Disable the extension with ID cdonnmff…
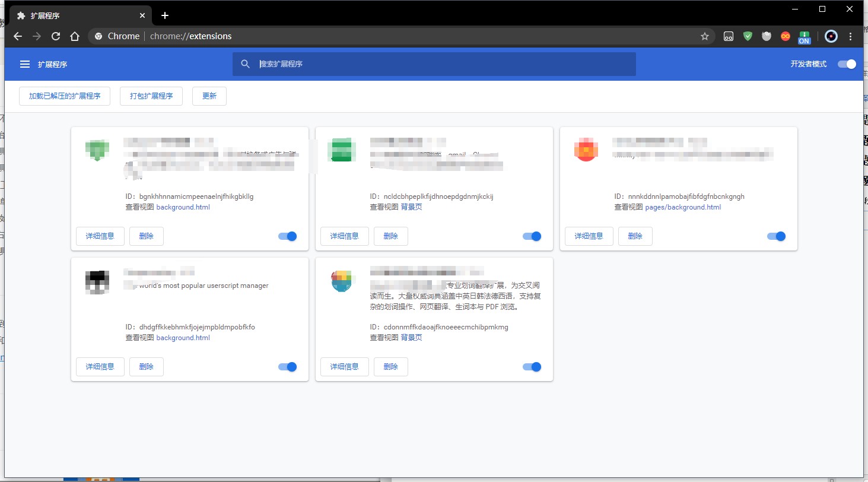The width and height of the screenshot is (868, 482). coord(532,367)
